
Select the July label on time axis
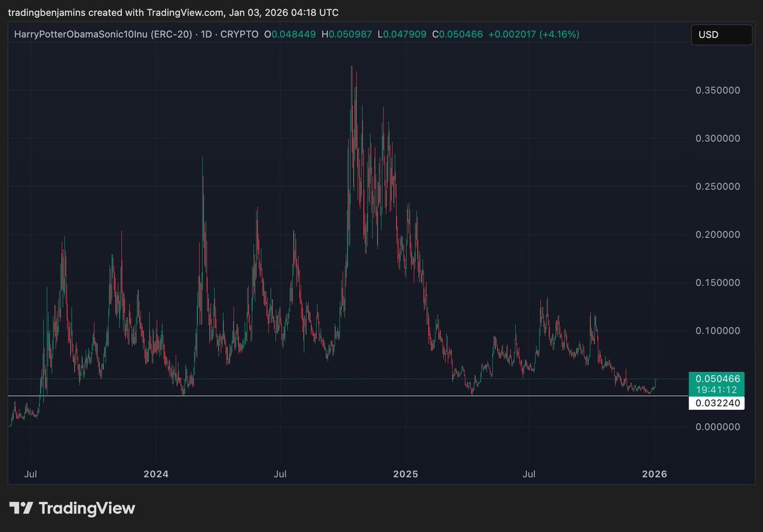pyautogui.click(x=31, y=474)
